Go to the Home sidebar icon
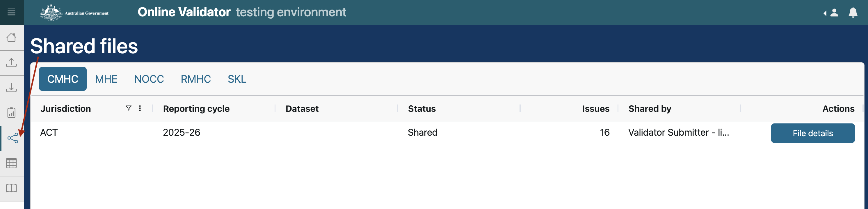868x209 pixels. [x=11, y=38]
